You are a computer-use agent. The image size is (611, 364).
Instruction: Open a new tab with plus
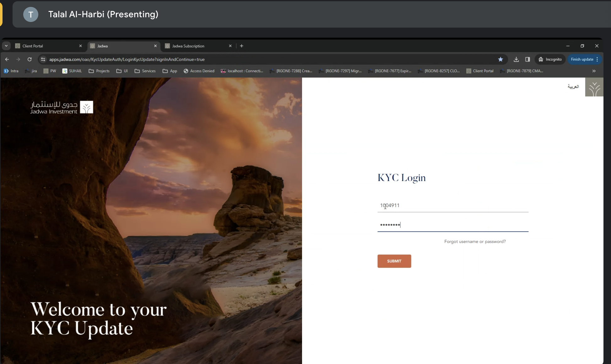[x=241, y=46]
